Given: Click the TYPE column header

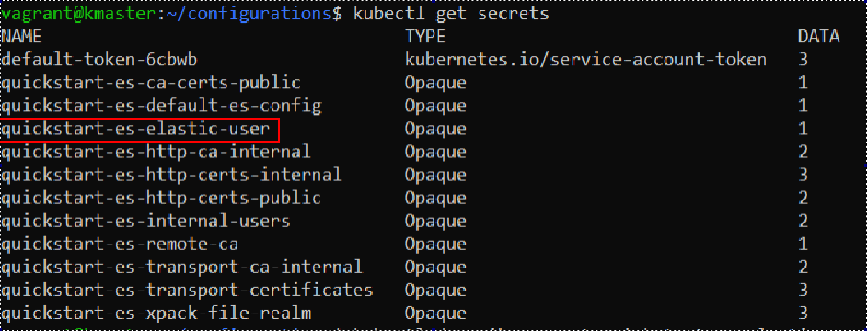Looking at the screenshot, I should click(x=425, y=37).
